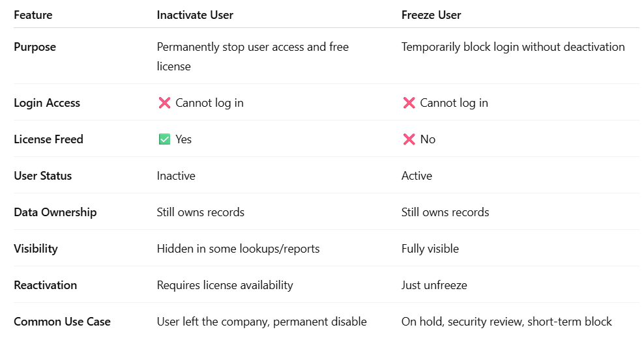Click the Just unfreeze cell
Viewport: 644px width, 349px height.
pyautogui.click(x=435, y=285)
